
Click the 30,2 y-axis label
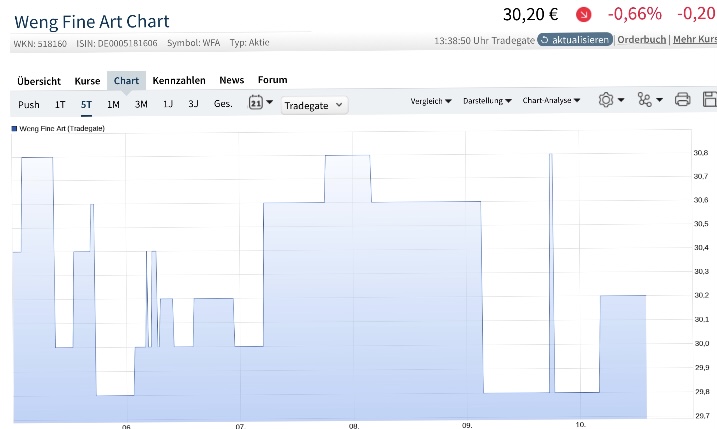[702, 295]
